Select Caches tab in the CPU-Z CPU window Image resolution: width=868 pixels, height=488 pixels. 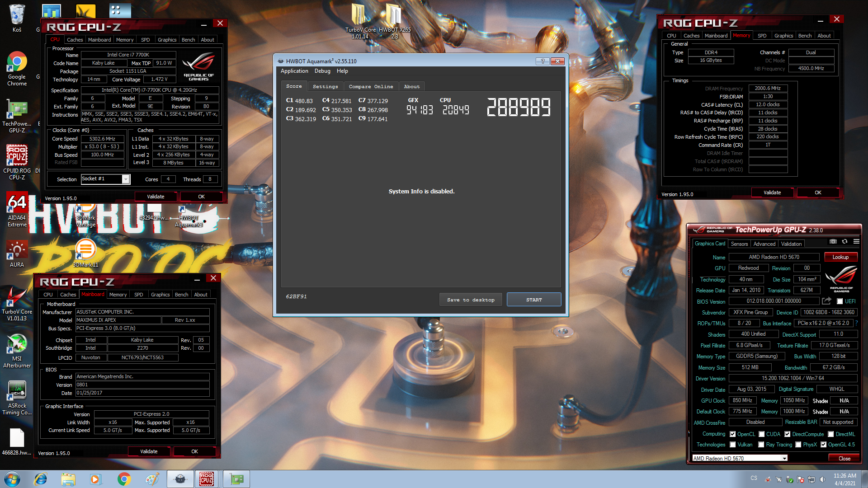click(75, 40)
